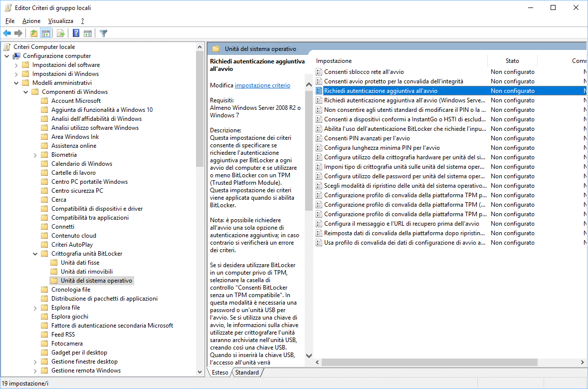This screenshot has height=389, width=588.
Task: Select Unità dati rimovibili in the tree
Action: tap(87, 272)
